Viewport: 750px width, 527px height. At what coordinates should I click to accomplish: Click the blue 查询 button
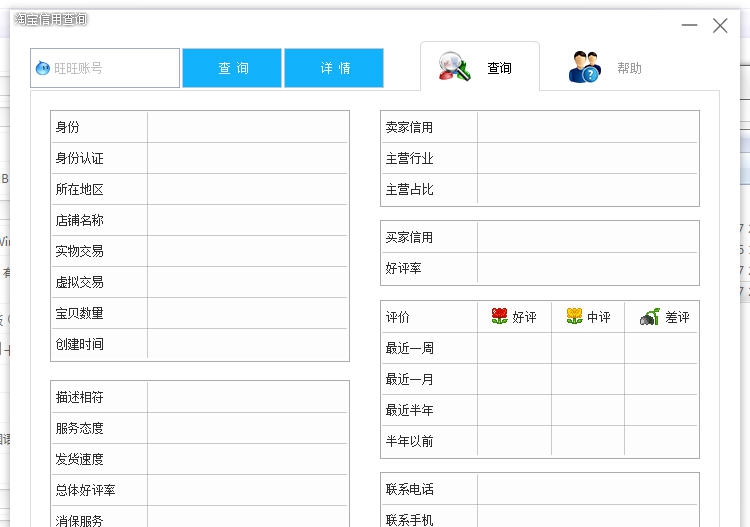[232, 68]
